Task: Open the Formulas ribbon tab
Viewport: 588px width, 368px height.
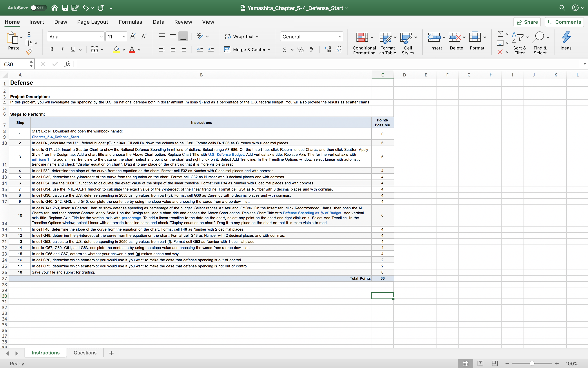Action: point(130,22)
